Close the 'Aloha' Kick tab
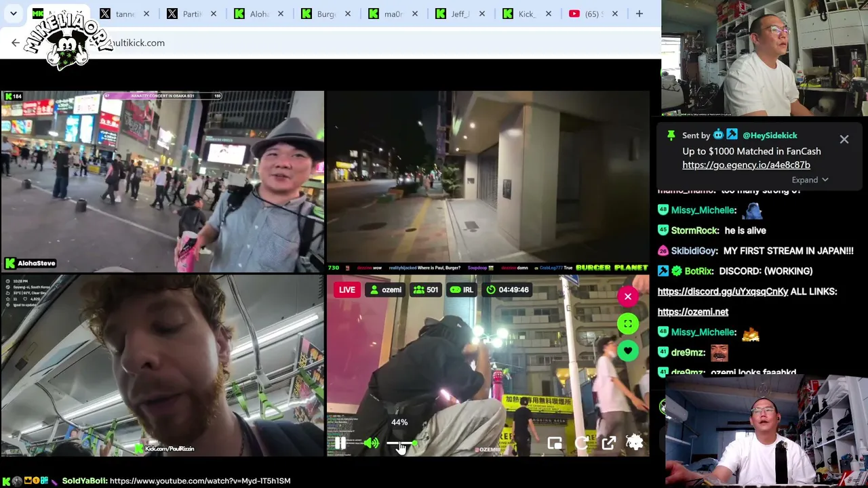The height and width of the screenshot is (488, 868). (280, 14)
